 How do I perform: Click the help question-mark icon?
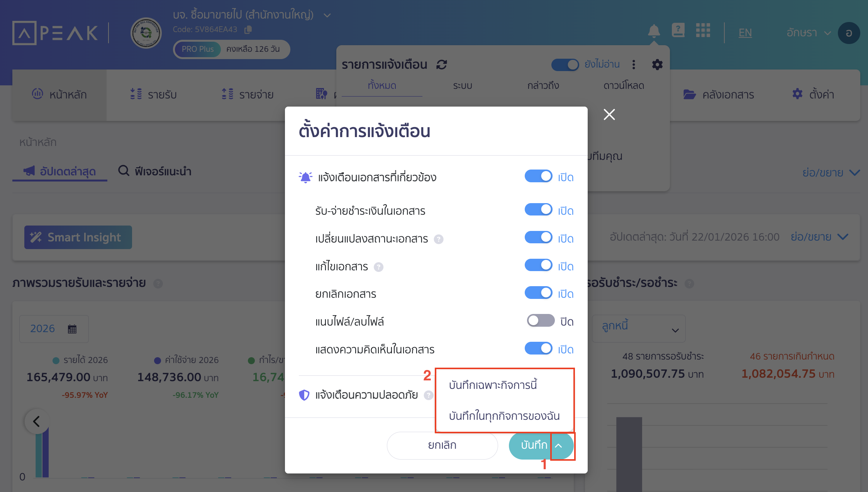tap(678, 30)
